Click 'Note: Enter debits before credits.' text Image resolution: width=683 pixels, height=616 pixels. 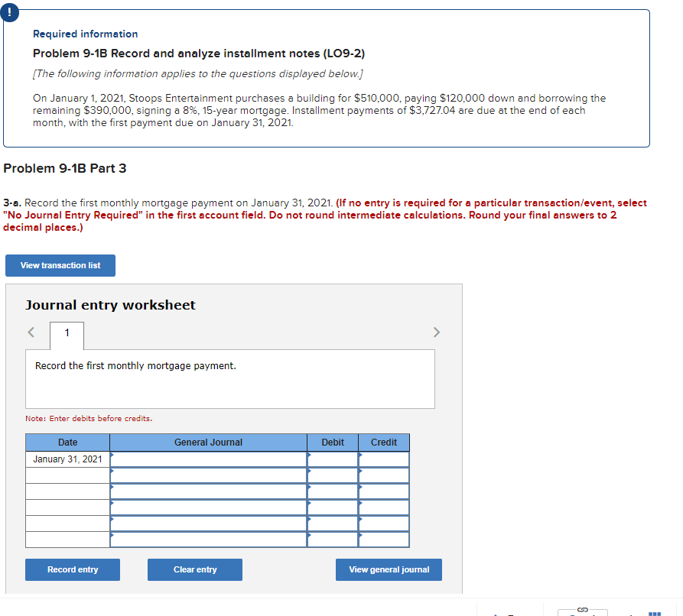click(89, 418)
